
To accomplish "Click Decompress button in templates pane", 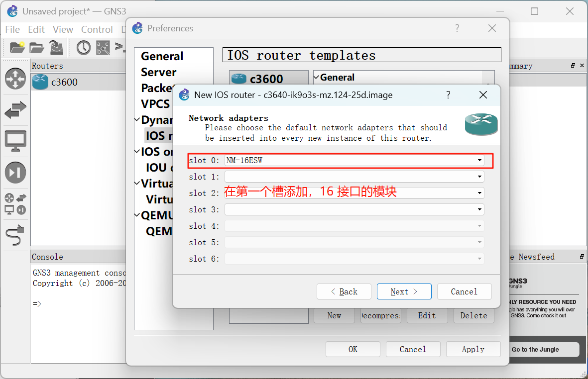I will coord(380,316).
